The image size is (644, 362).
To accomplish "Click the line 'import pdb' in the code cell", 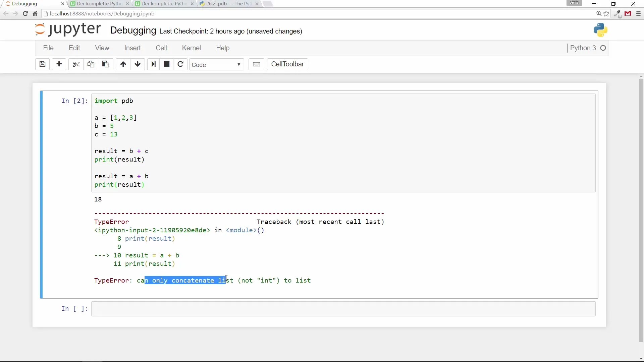I will [x=114, y=101].
